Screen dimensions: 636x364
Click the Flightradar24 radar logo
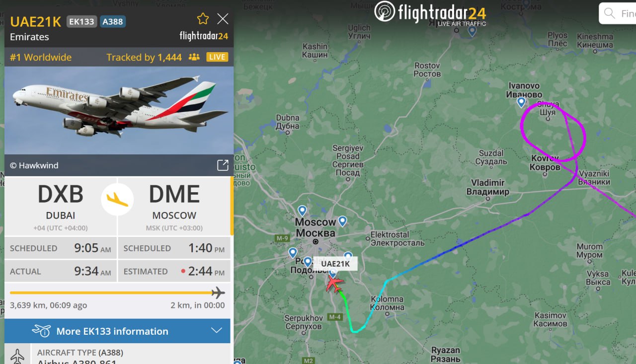point(385,12)
